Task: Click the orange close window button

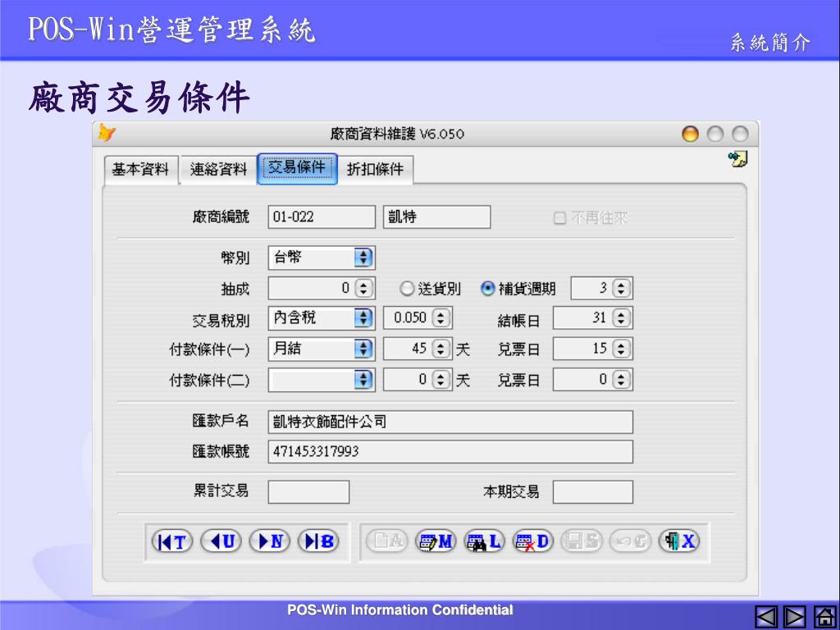Action: pos(690,134)
